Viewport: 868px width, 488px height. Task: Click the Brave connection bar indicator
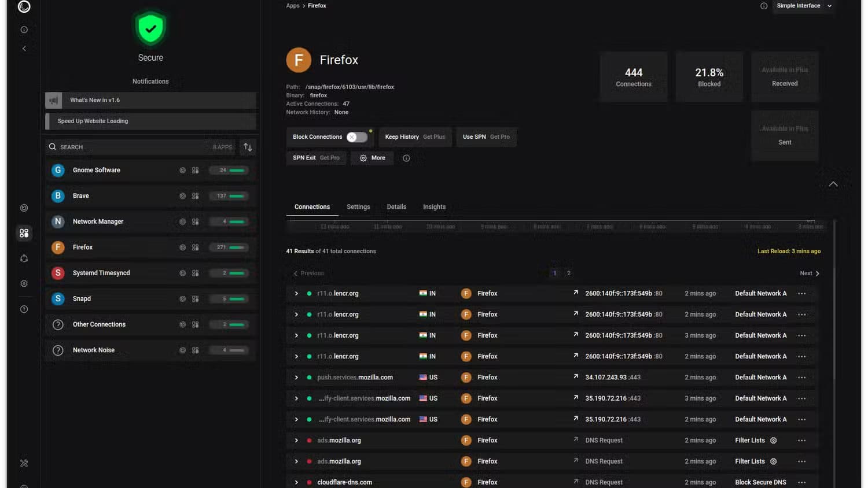tap(229, 196)
